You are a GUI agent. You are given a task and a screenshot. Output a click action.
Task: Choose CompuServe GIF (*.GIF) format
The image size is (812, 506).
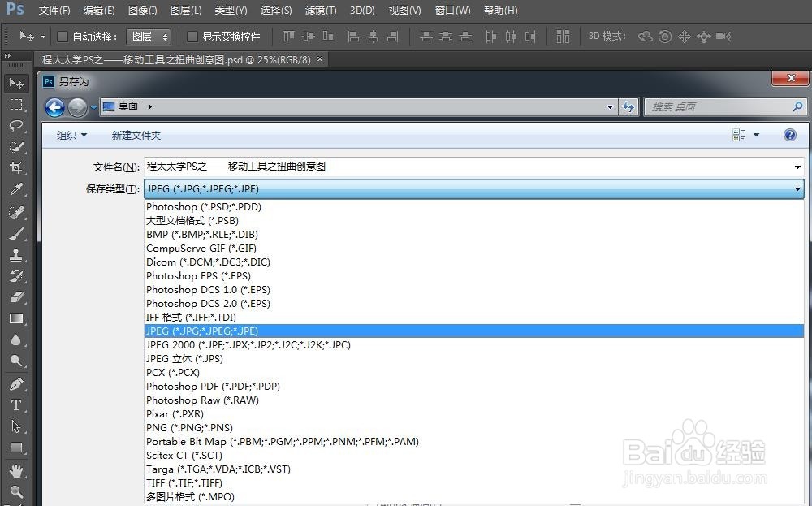(x=474, y=248)
